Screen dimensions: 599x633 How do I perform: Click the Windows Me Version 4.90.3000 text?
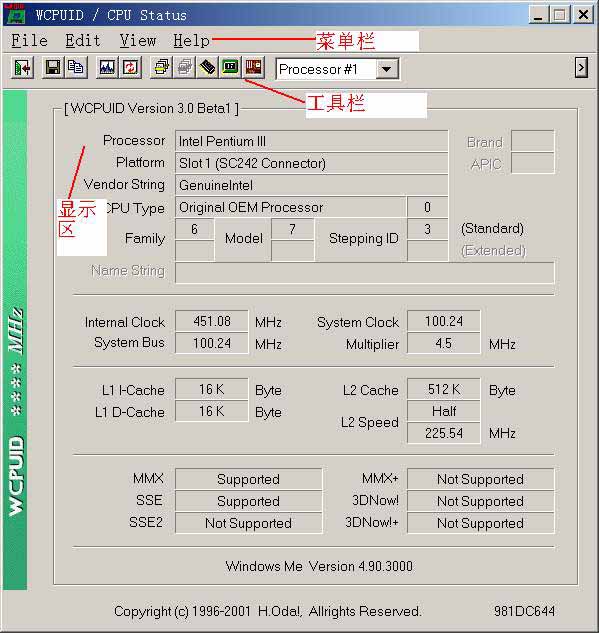[x=319, y=566]
